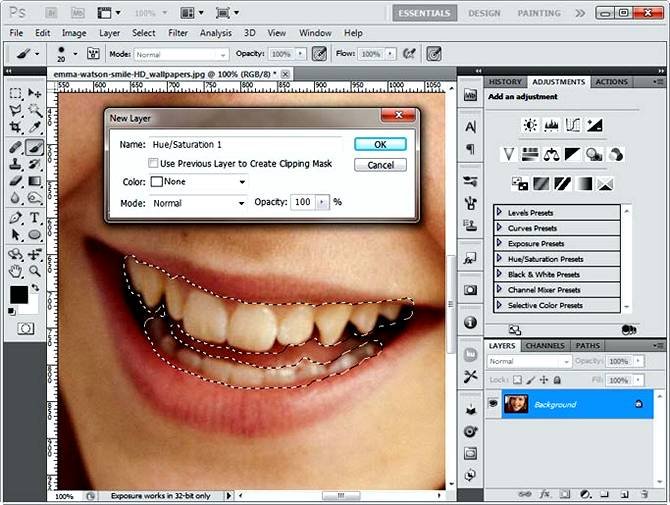This screenshot has height=505, width=670.
Task: Open the Filter menu
Action: 178,33
